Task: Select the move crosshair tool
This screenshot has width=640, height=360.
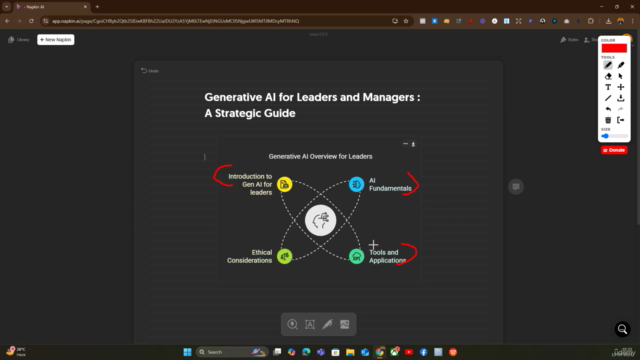Action: tap(621, 87)
